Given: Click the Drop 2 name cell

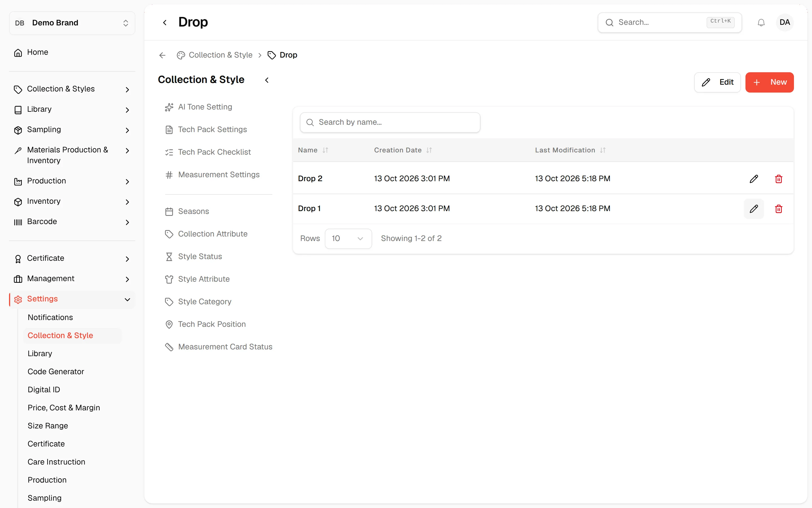Looking at the screenshot, I should point(310,179).
